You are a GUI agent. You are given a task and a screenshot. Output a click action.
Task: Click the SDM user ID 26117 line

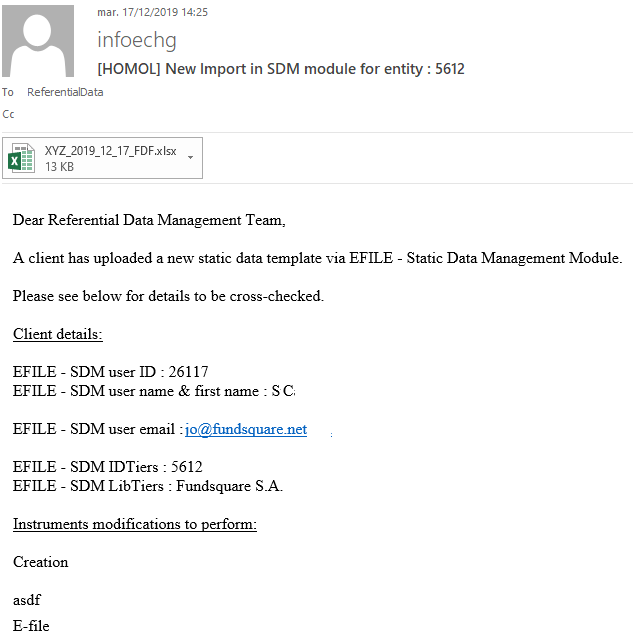click(x=110, y=372)
